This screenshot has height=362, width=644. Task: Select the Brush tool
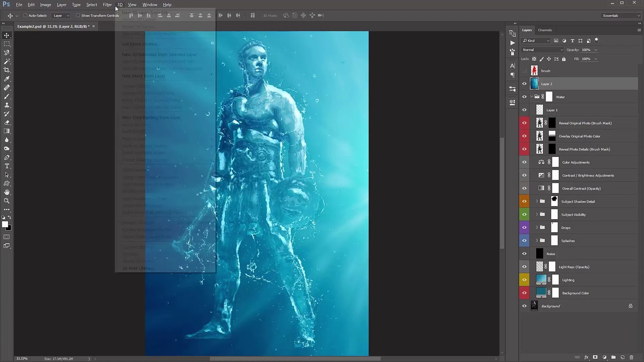pyautogui.click(x=7, y=96)
